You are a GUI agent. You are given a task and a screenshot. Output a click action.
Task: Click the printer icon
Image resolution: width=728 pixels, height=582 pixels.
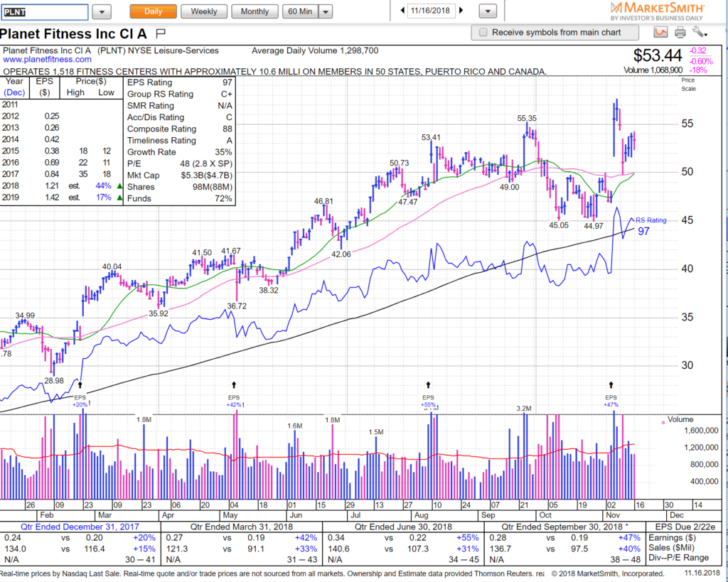680,33
